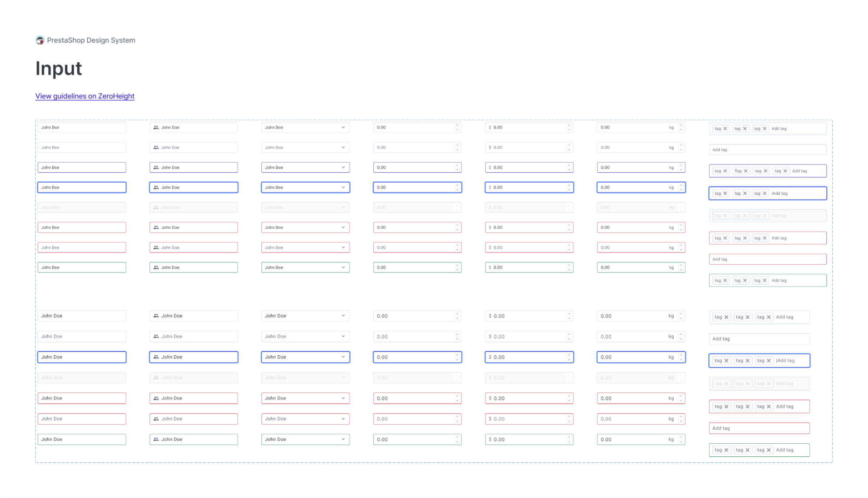Viewport: 868px width, 498px height.
Task: Click up arrow of purple-bordered kg field
Action: pos(681,165)
